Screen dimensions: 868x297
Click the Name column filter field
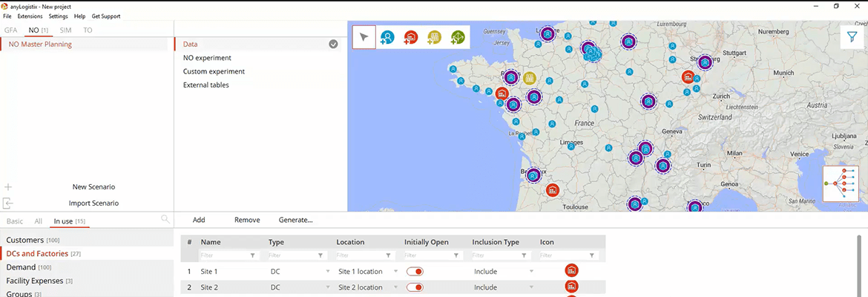[x=228, y=256]
